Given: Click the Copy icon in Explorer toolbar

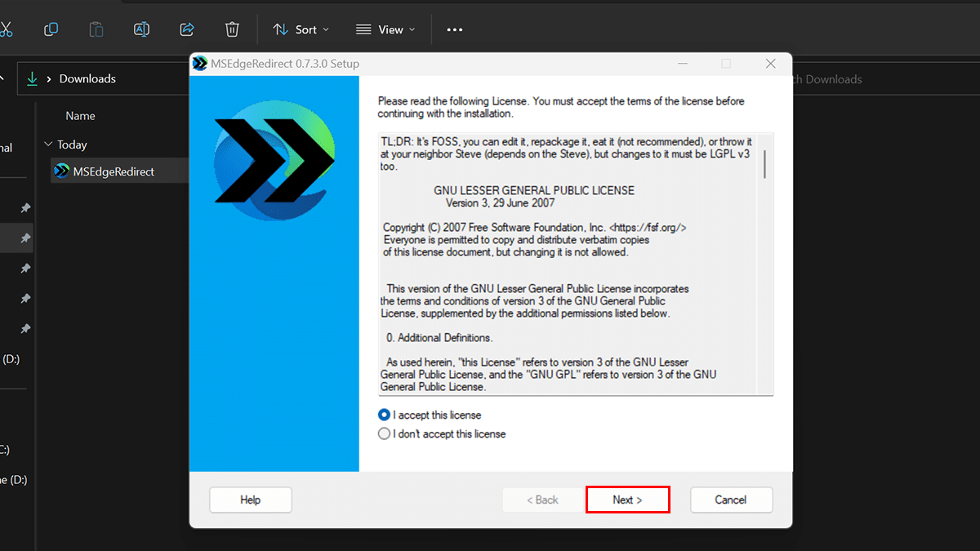Looking at the screenshot, I should [51, 29].
